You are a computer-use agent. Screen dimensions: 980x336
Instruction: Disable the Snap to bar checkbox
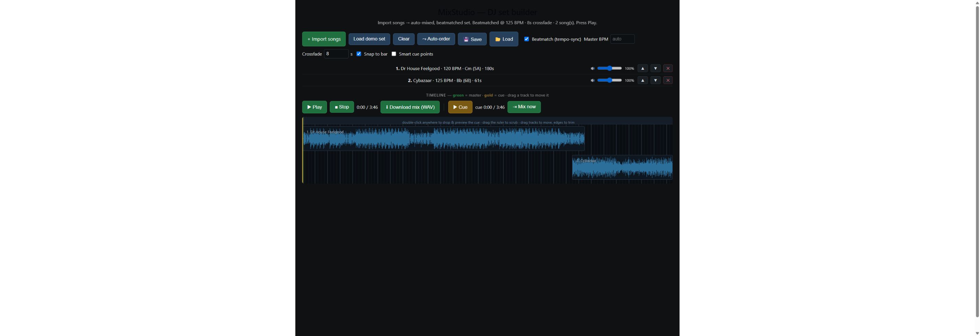click(359, 54)
